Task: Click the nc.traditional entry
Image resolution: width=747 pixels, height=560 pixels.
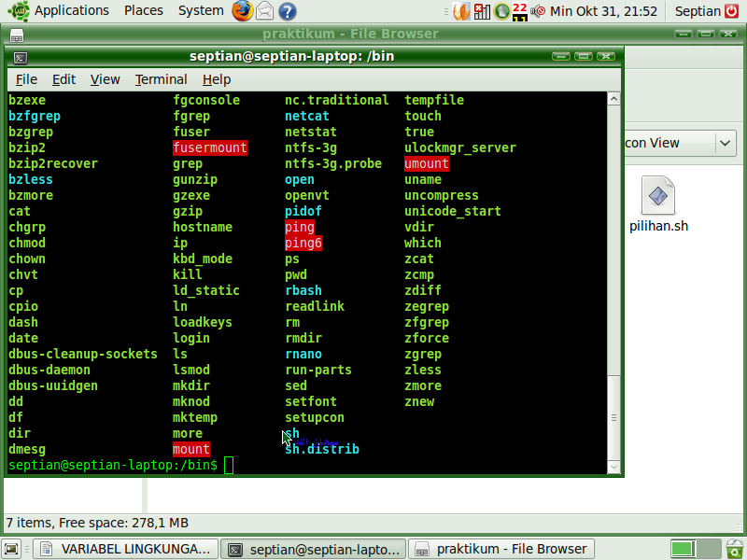Action: (337, 100)
